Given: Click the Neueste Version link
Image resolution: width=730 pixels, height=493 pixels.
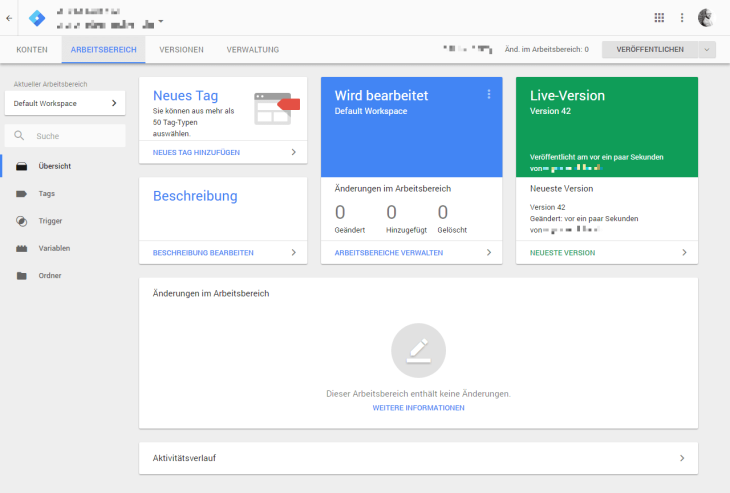Looking at the screenshot, I should (562, 253).
